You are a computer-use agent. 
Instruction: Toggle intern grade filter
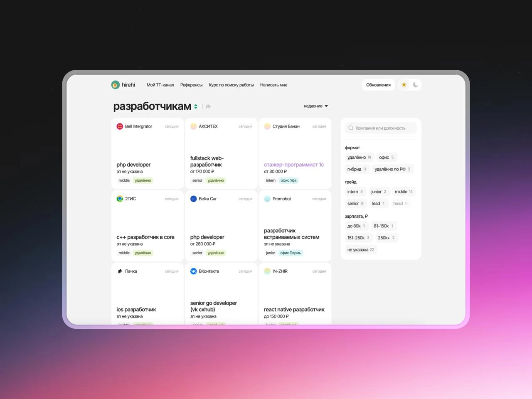pos(355,192)
